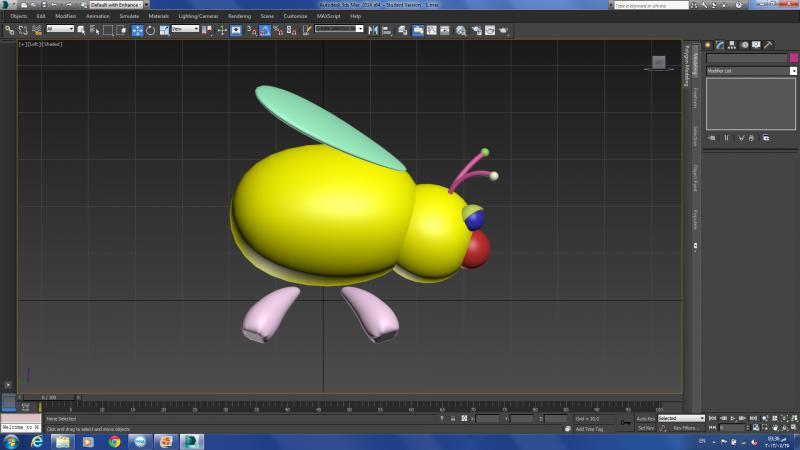Image resolution: width=800 pixels, height=450 pixels.
Task: Click Add Time Tag
Action: (588, 428)
